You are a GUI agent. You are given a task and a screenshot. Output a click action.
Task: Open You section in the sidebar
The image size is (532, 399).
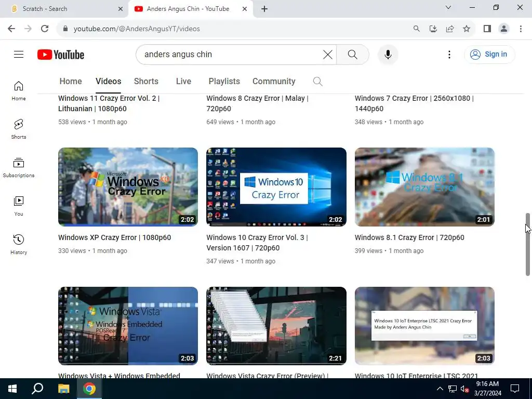pos(19,206)
